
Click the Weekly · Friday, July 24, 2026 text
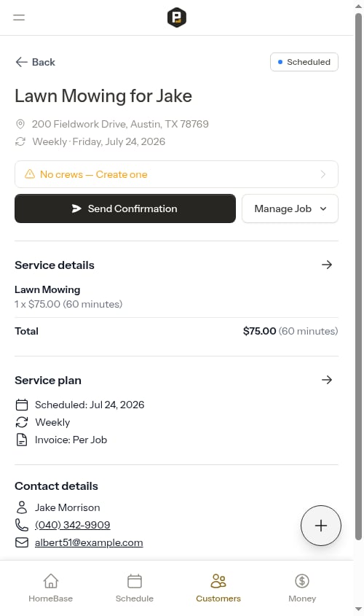click(99, 141)
